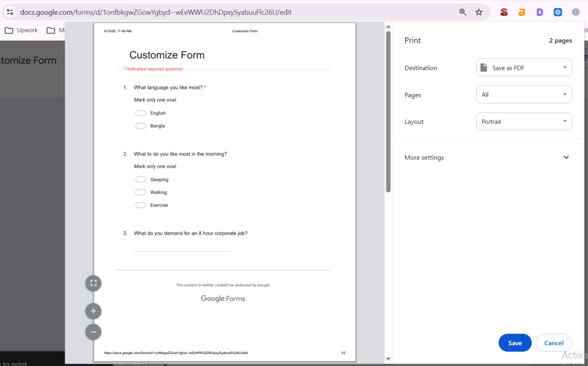Image resolution: width=588 pixels, height=366 pixels.
Task: Click the answer line under question 3
Action: click(x=182, y=251)
